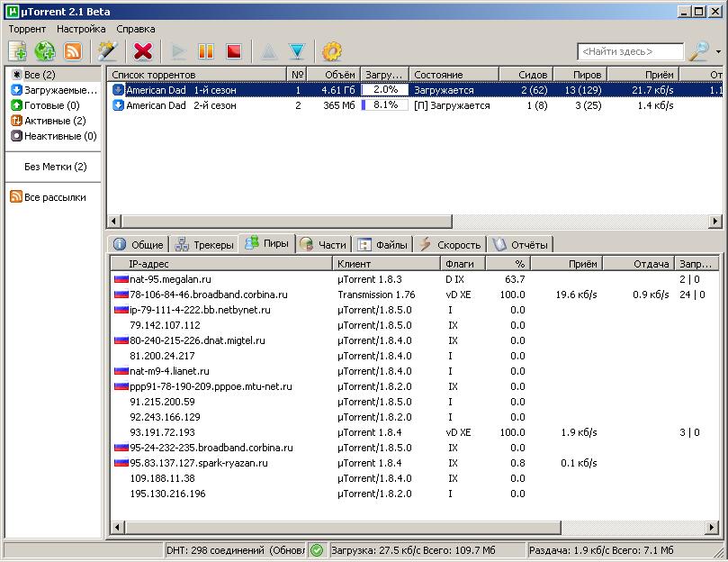This screenshot has width=728, height=562.
Task: Expand the search engine dropdown arrow
Action: point(717,52)
